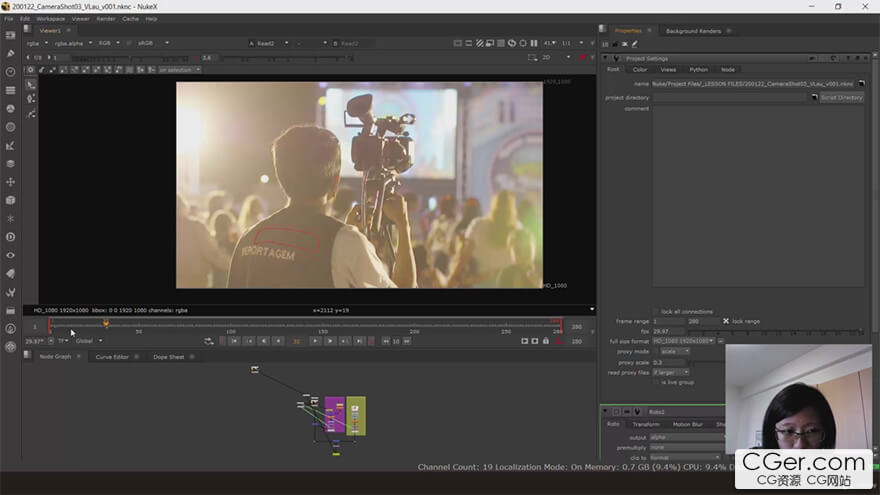The width and height of the screenshot is (880, 495).
Task: Open the Time nodes clock icon
Action: tap(10, 72)
